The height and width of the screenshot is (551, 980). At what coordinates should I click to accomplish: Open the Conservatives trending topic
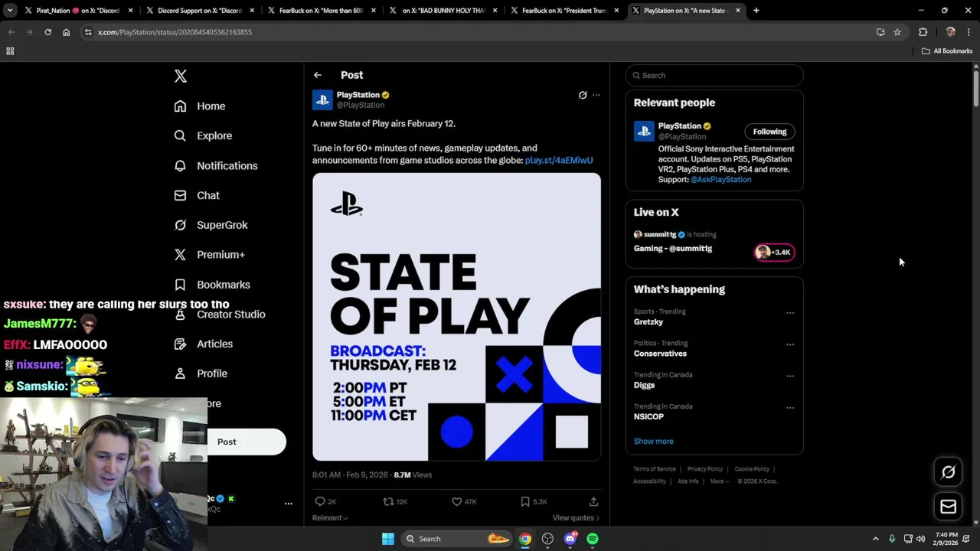(660, 354)
